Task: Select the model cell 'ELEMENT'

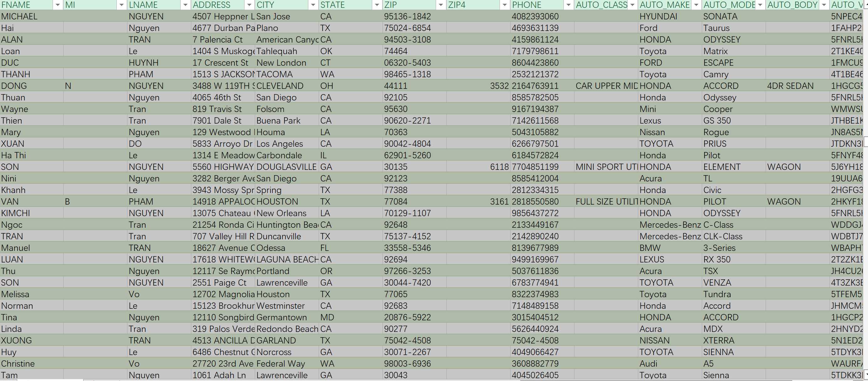Action: point(733,167)
